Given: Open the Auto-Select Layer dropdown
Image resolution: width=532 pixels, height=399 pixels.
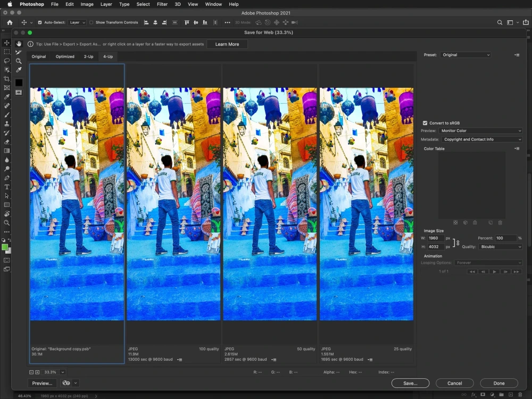Looking at the screenshot, I should point(77,22).
